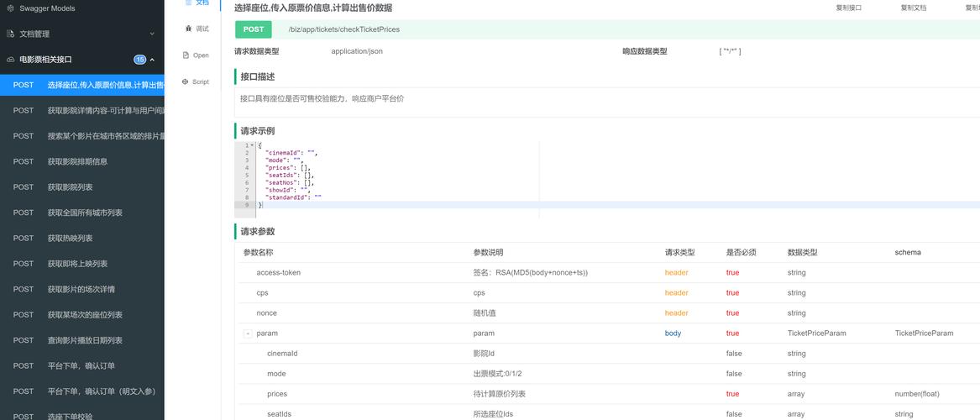Image resolution: width=980 pixels, height=420 pixels.
Task: Click the schema column header
Action: coord(908,253)
